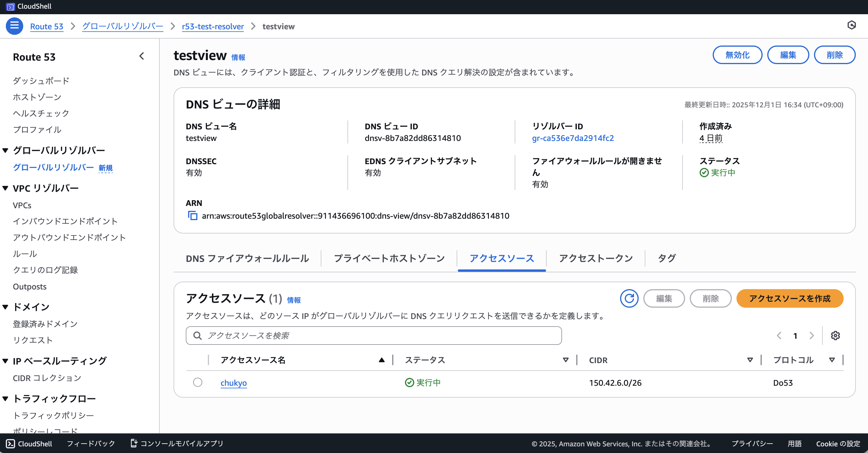Open 情報 link next to testview title
Screen dimensions: 868x453
coord(238,57)
